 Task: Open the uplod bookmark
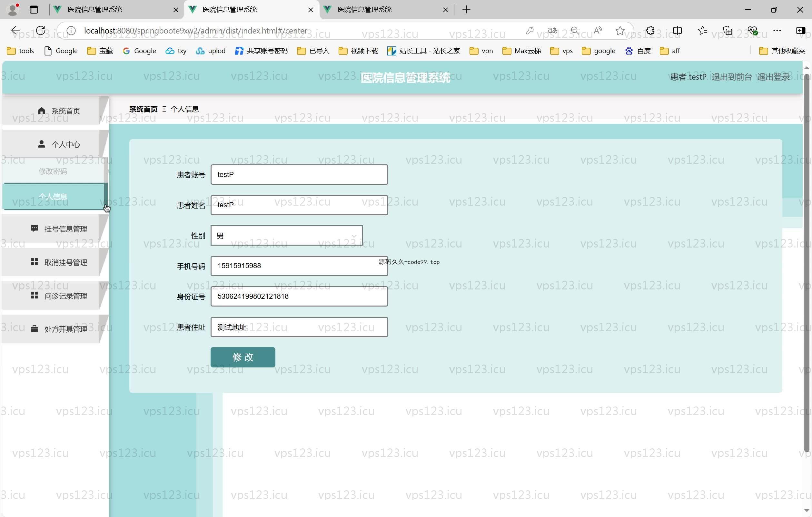[x=211, y=51]
